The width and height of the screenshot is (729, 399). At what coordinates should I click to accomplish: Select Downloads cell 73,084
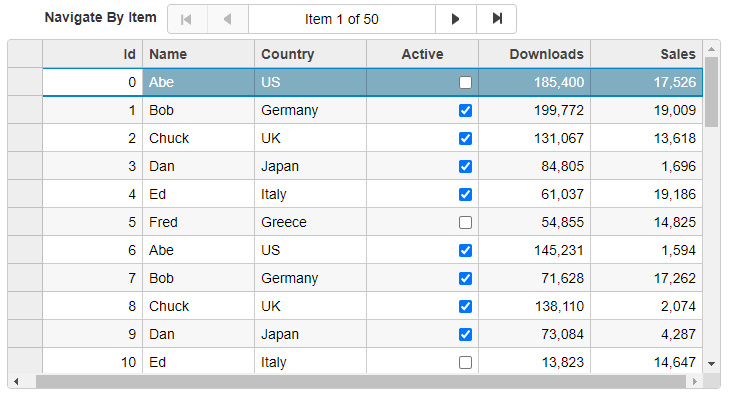click(x=535, y=334)
